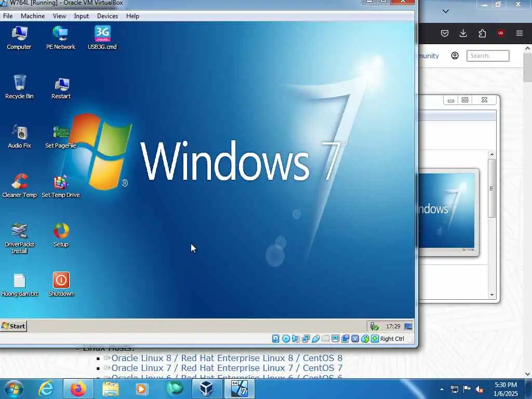Click the host tray muted volume icon
The image size is (532, 399).
pyautogui.click(x=480, y=389)
